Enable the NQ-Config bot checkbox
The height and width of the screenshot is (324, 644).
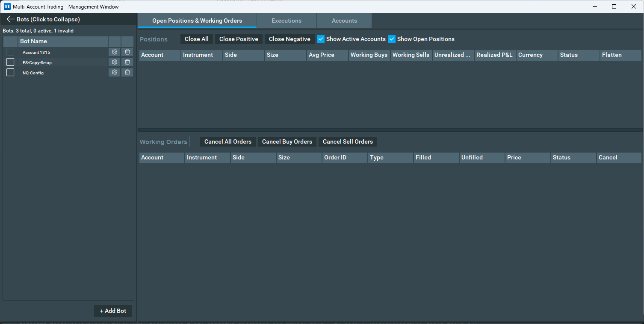click(x=10, y=72)
